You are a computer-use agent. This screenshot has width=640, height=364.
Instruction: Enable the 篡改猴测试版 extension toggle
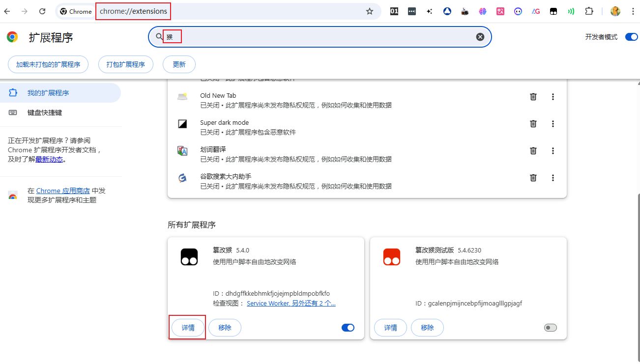[551, 328]
